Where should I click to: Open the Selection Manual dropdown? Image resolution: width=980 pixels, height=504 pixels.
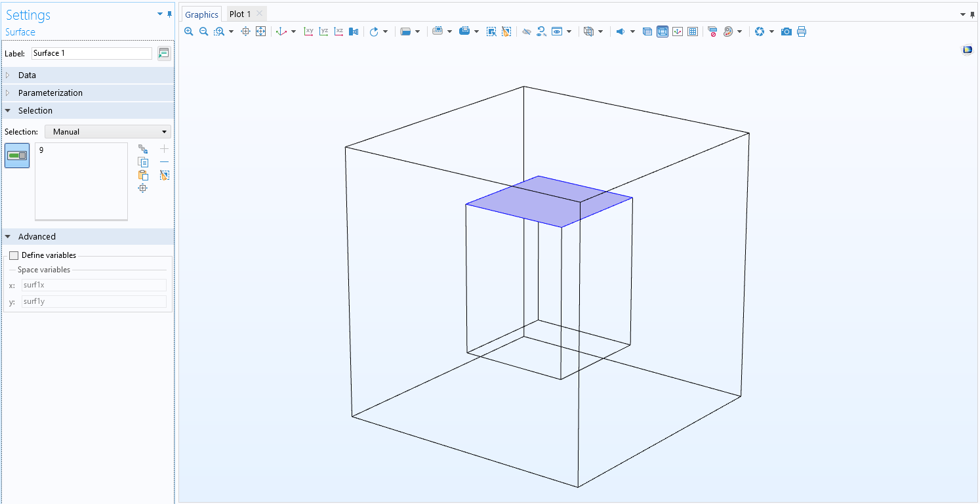point(108,132)
